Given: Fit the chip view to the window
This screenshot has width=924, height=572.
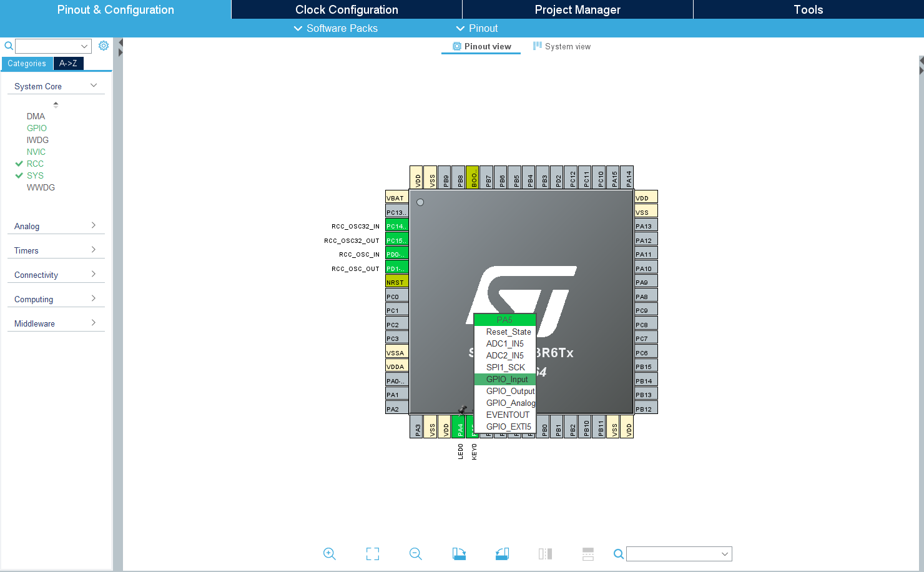Looking at the screenshot, I should click(373, 554).
